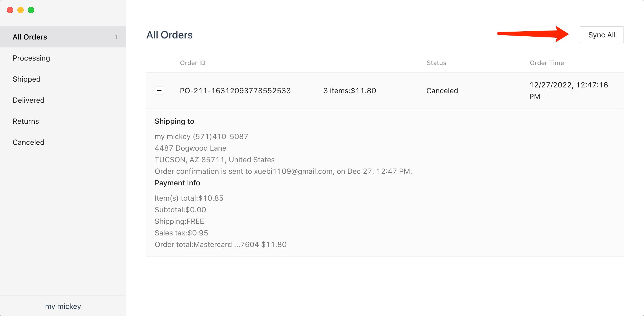Show Shipped orders in sidebar
644x316 pixels.
tap(27, 79)
